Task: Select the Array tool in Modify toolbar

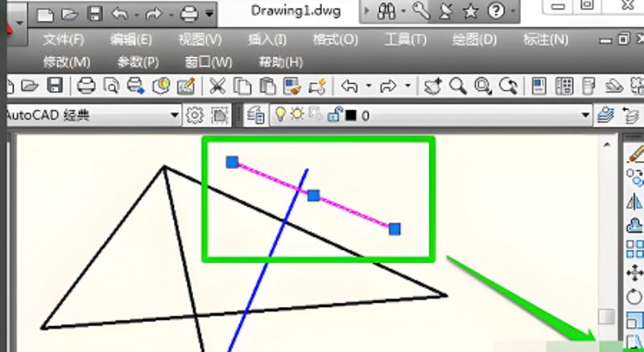Action: pyautogui.click(x=635, y=249)
